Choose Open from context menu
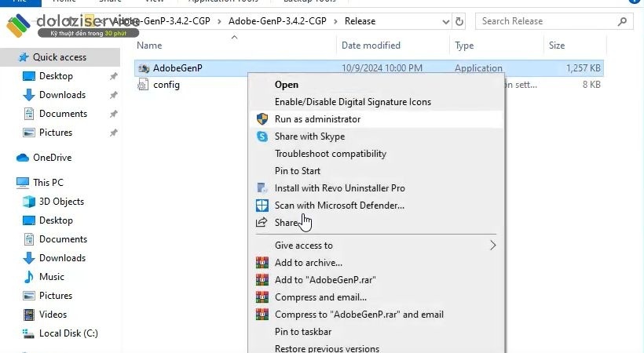Screen dimensions: 644x353 click(x=287, y=85)
